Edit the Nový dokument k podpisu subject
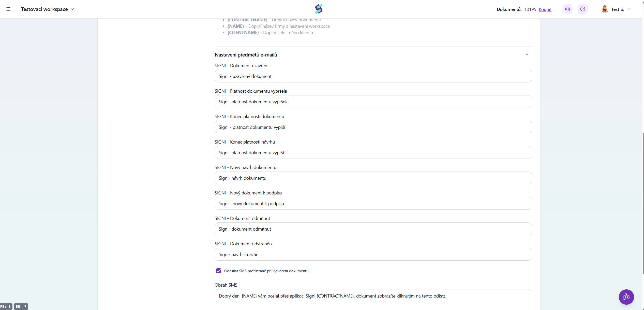This screenshot has width=644, height=310. click(x=373, y=203)
